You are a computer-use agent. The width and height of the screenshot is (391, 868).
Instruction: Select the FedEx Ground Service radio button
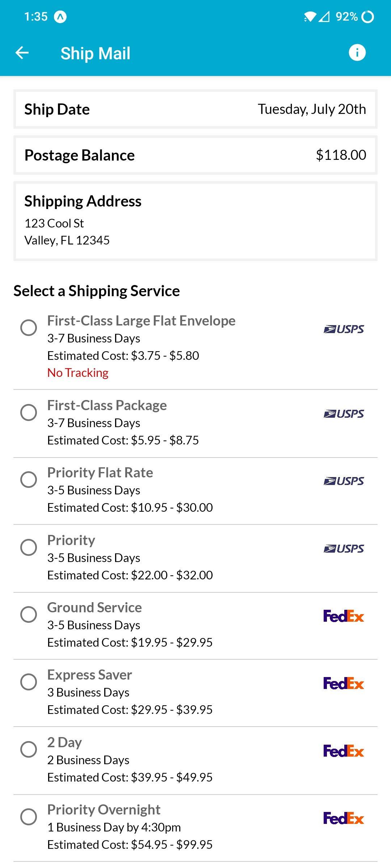click(x=29, y=614)
